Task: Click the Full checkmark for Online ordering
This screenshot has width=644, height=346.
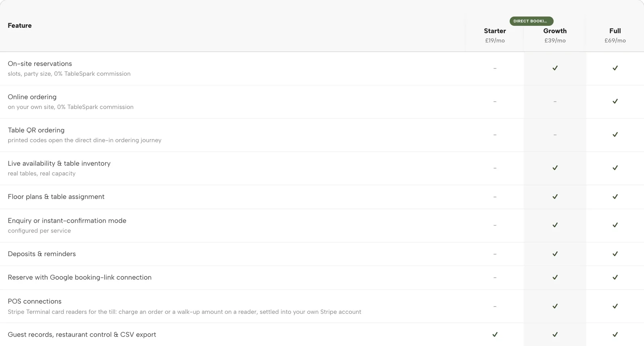Action: [615, 102]
